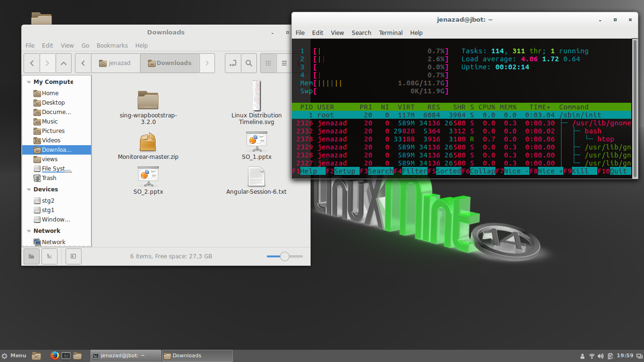Open Help menu in Downloads window
Image resolution: width=644 pixels, height=362 pixels.
click(x=141, y=46)
